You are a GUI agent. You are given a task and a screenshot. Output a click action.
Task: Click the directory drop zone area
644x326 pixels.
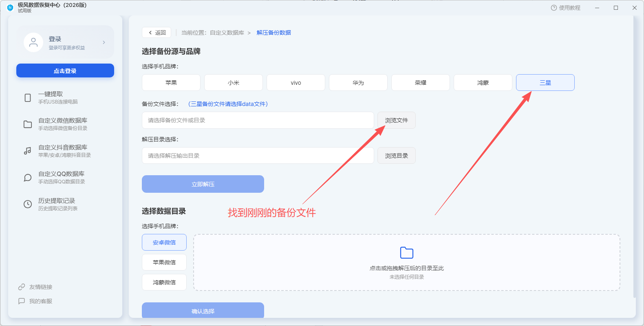407,262
